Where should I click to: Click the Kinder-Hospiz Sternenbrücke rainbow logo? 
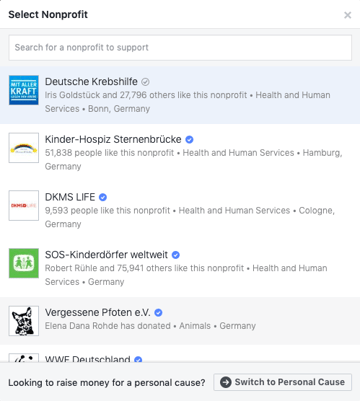(x=24, y=148)
